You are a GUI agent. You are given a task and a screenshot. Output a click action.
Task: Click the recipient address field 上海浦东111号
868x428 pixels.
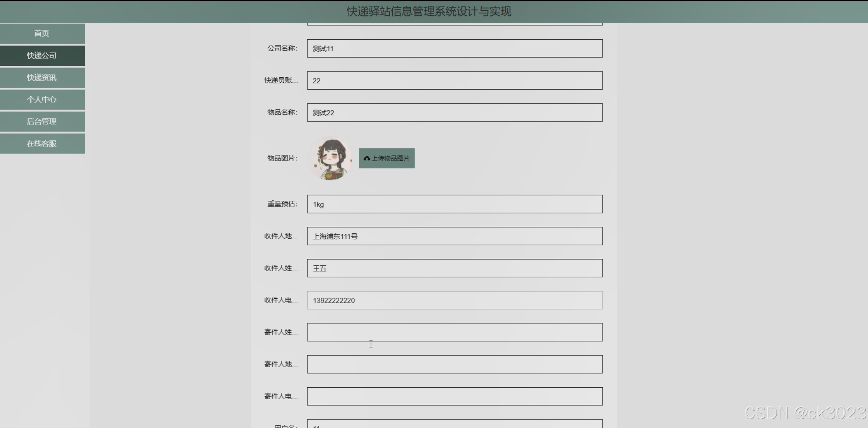pos(454,236)
